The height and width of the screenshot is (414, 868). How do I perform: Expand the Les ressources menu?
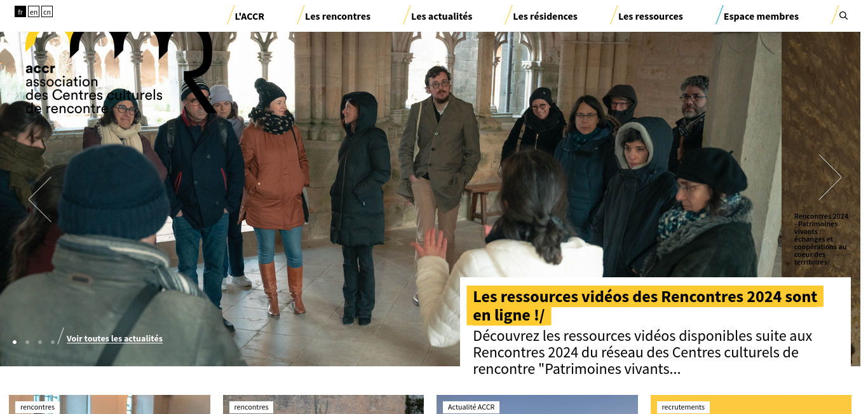(651, 17)
